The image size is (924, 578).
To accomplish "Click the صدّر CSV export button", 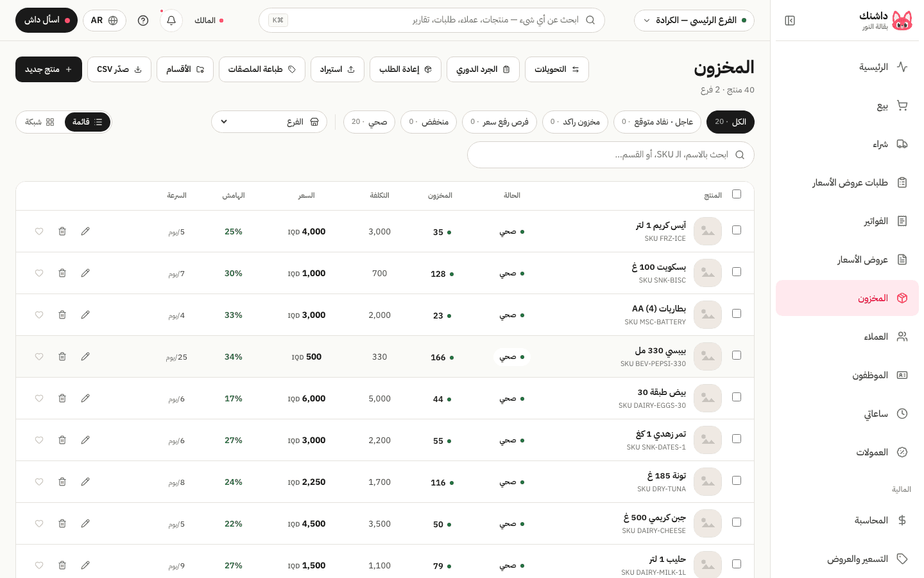I will click(x=119, y=69).
